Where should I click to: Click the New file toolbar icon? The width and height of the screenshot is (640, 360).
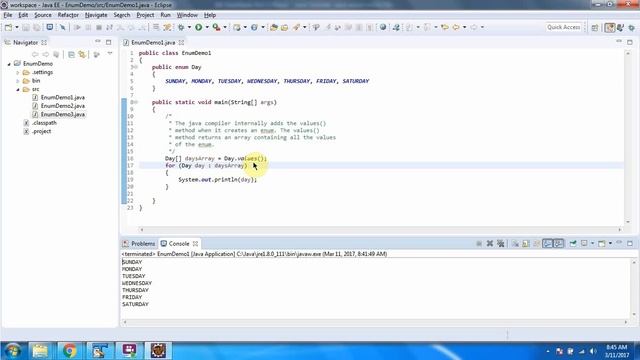pyautogui.click(x=8, y=27)
